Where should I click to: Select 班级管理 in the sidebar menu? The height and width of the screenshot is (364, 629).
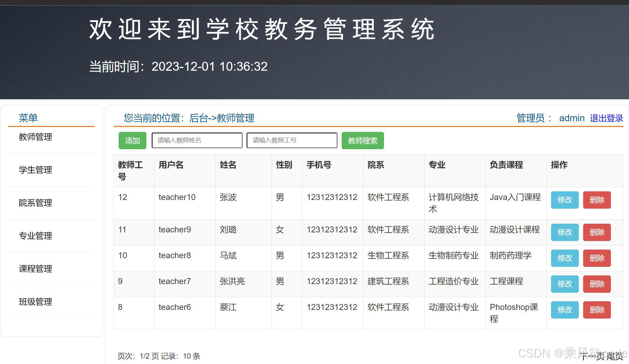click(x=35, y=302)
